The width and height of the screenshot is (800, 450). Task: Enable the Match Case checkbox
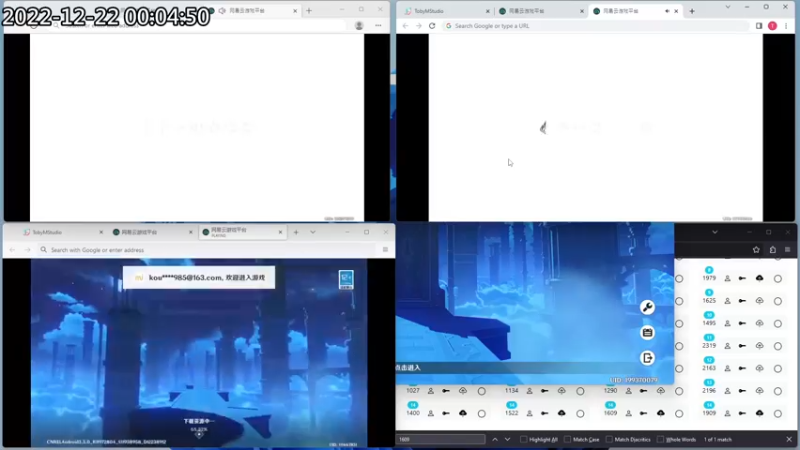[x=567, y=439]
